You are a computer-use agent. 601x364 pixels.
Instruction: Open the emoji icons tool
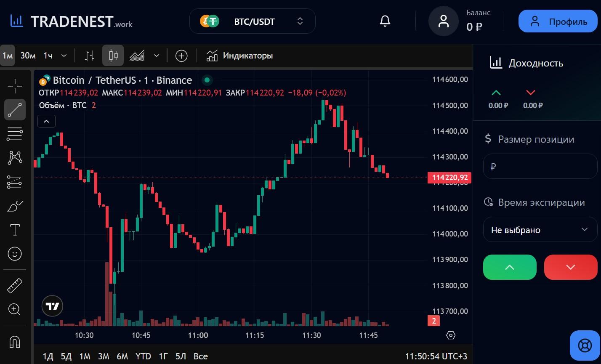(15, 254)
